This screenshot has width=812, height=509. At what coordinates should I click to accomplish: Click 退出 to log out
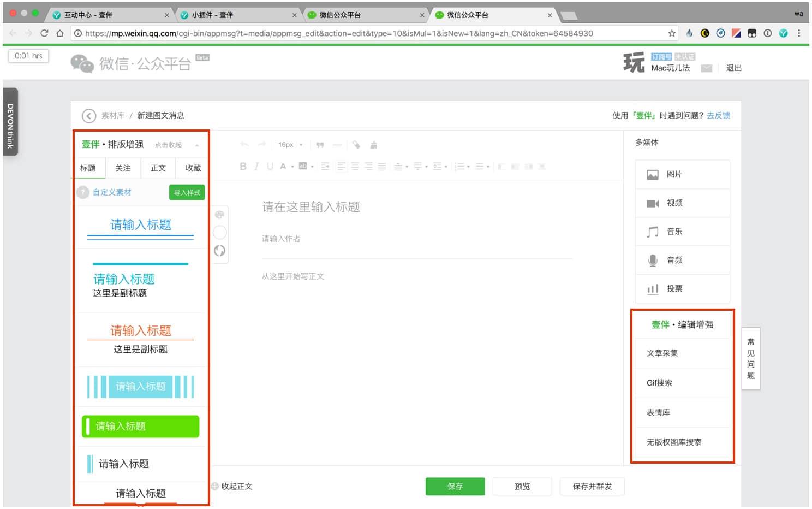[x=733, y=68]
